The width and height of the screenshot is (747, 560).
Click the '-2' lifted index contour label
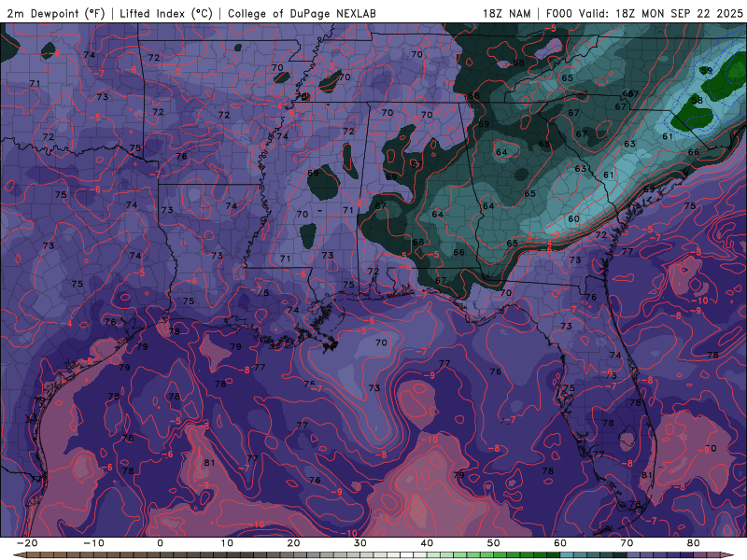pyautogui.click(x=555, y=235)
